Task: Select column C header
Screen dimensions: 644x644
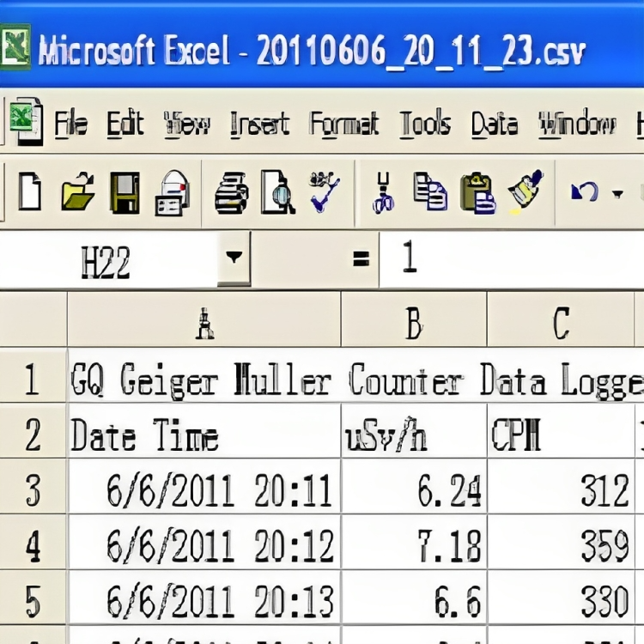Action: [x=561, y=319]
